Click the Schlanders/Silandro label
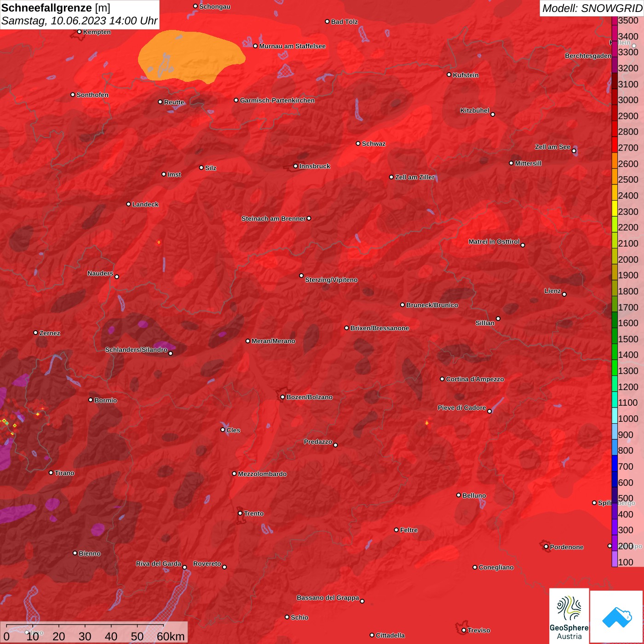The image size is (644, 644). click(x=136, y=350)
